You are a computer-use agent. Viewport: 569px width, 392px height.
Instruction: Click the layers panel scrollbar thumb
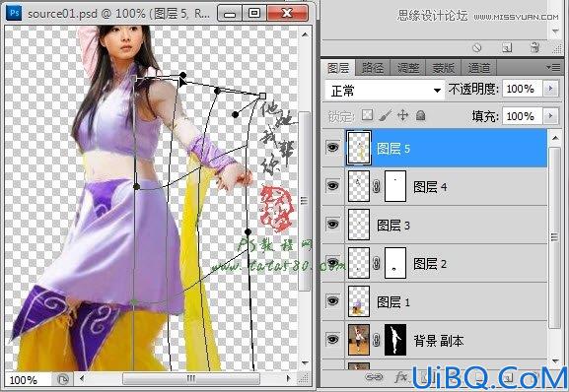click(555, 237)
